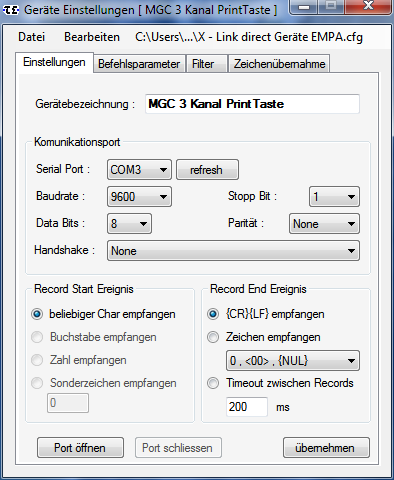Open the Handshake dropdown
Screen dimensions: 394x480
click(233, 251)
